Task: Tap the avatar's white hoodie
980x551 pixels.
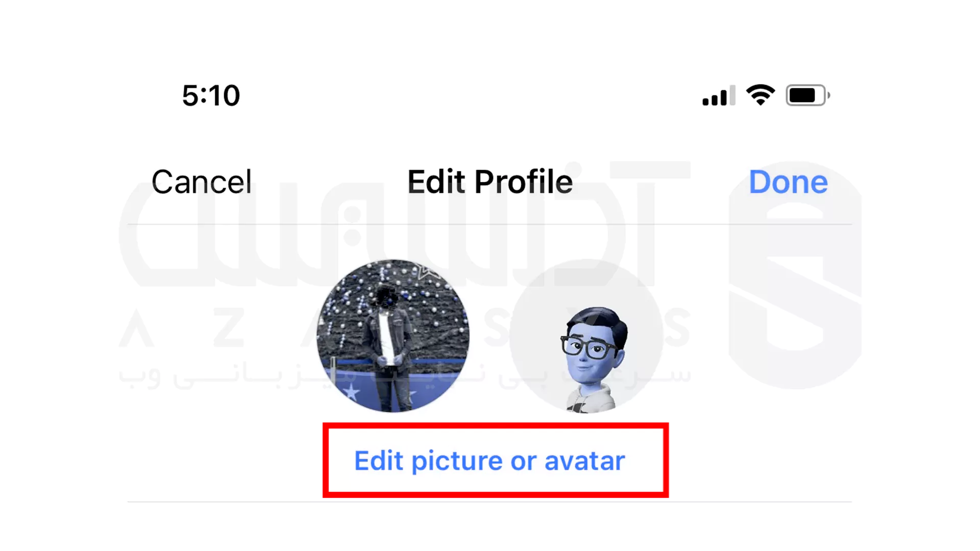Action: coord(592,399)
